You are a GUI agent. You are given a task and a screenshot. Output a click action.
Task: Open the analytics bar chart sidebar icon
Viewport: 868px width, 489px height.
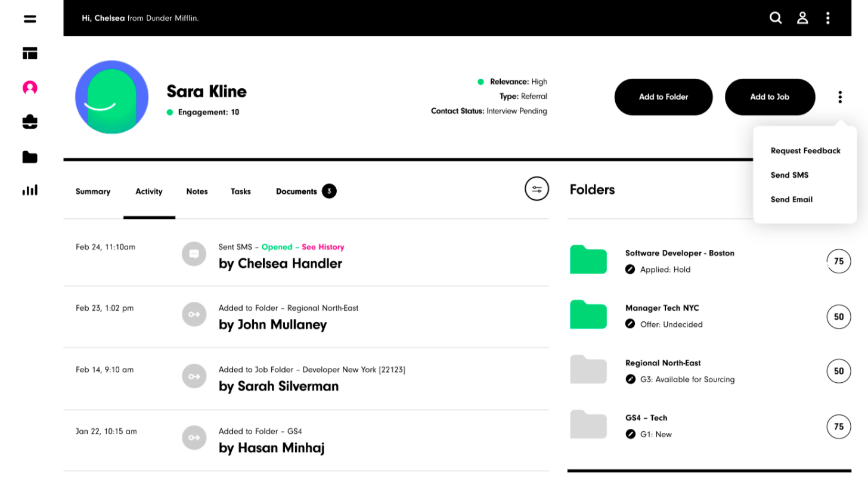(30, 190)
